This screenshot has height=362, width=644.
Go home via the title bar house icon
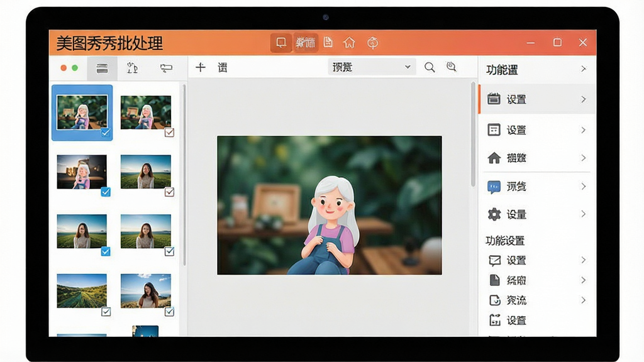click(x=349, y=42)
